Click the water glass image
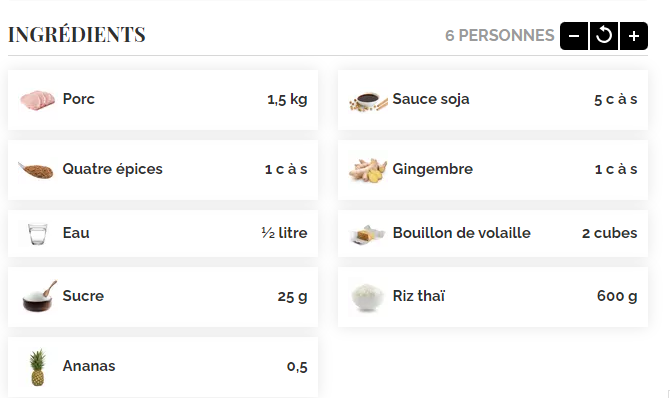670x398 pixels. coord(38,234)
